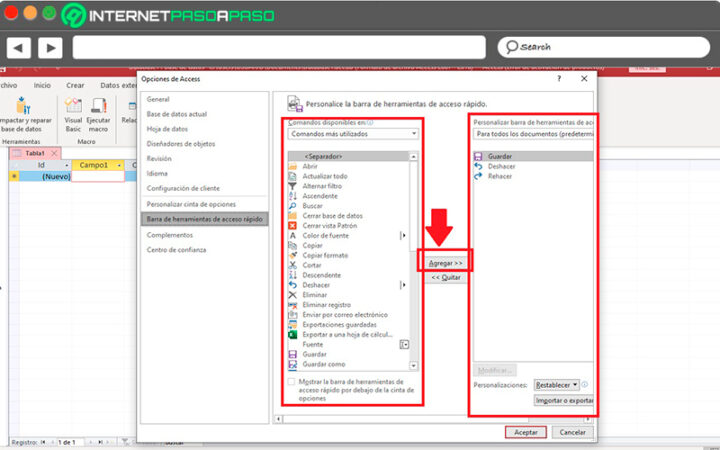Expand the Color de fuente submenu arrow
Image resolution: width=720 pixels, height=450 pixels.
coord(403,235)
